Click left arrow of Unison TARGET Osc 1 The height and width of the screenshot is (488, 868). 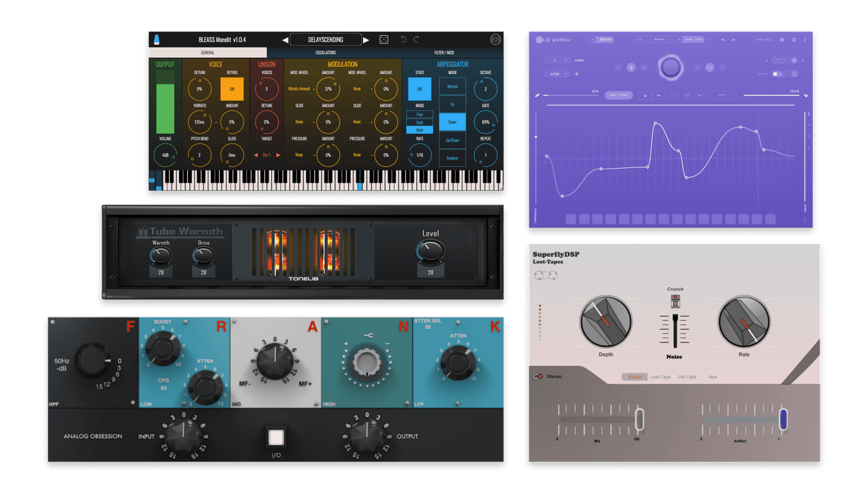256,155
